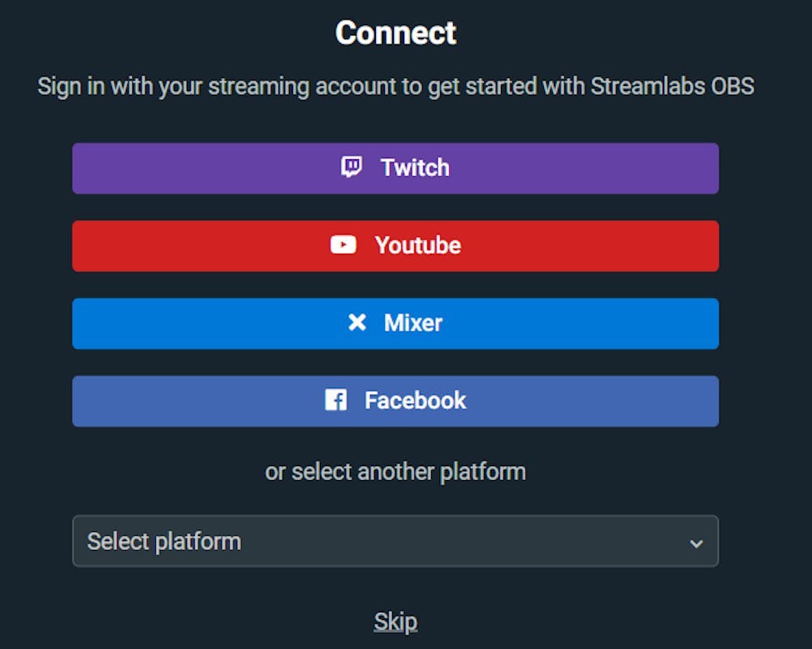Viewport: 812px width, 649px height.
Task: Skip the account connection step
Action: pos(395,622)
